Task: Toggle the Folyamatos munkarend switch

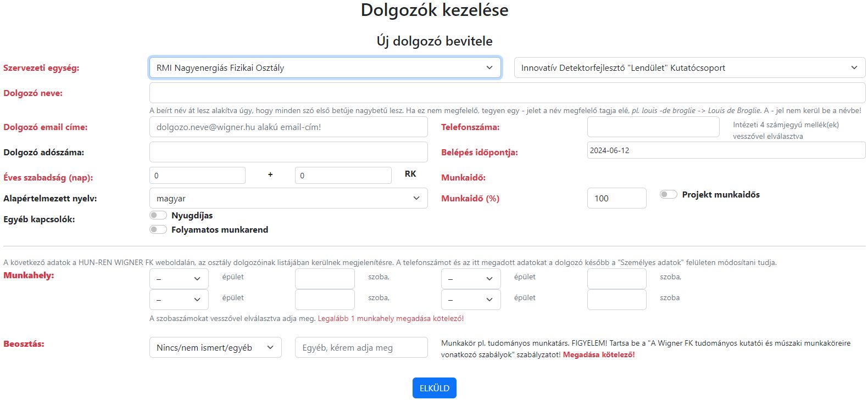Action: [158, 229]
